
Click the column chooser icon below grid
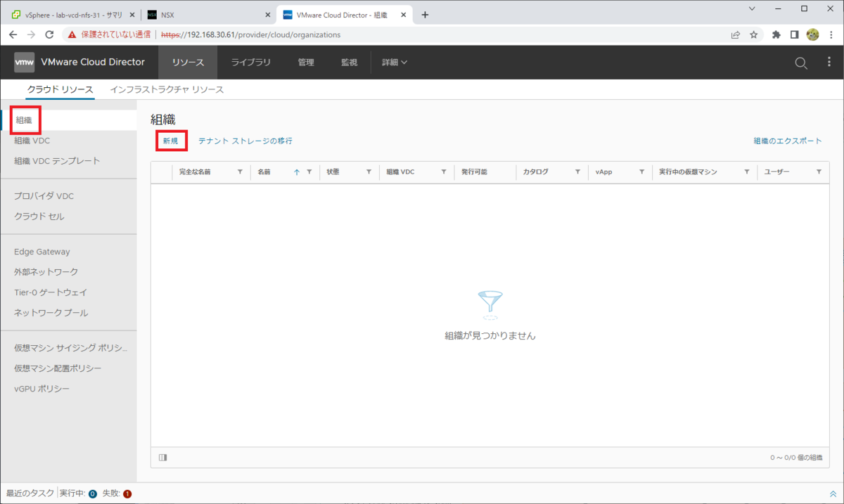163,458
